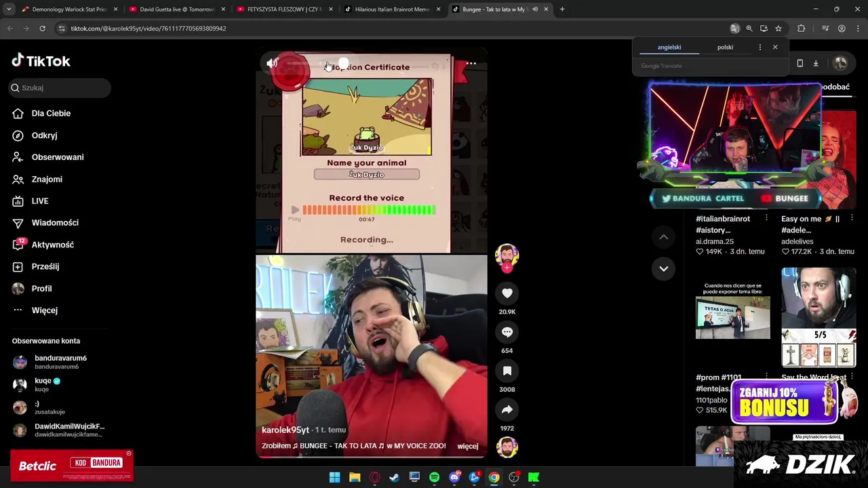Screen dimensions: 868x488
Task: Open options for the #italianbrainrot suggested video
Action: coord(766,218)
